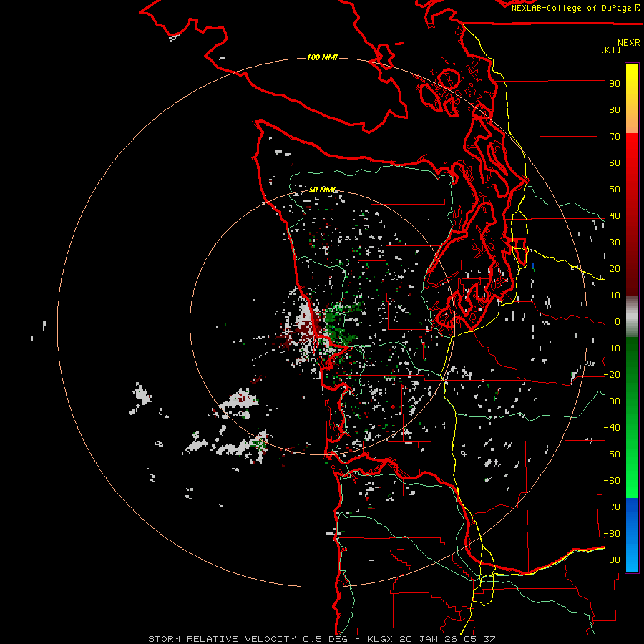Click the -30 scale value
Viewport: 644px width, 644px height.
tap(612, 401)
